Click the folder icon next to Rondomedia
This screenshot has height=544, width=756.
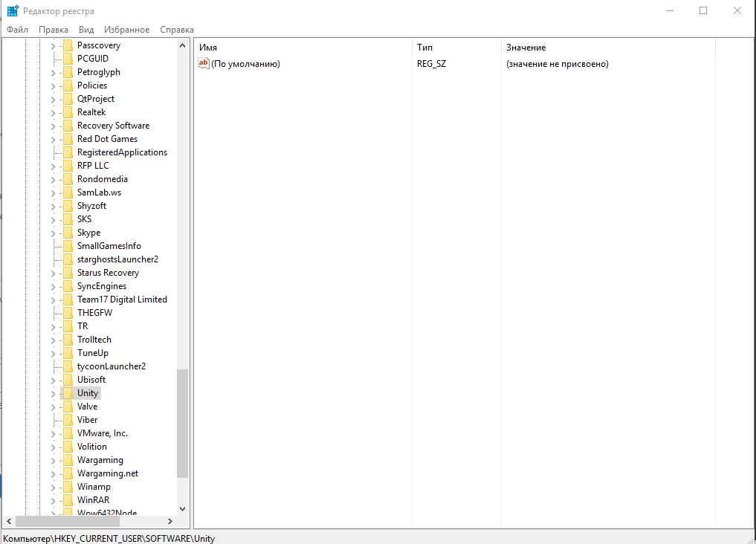click(x=68, y=179)
